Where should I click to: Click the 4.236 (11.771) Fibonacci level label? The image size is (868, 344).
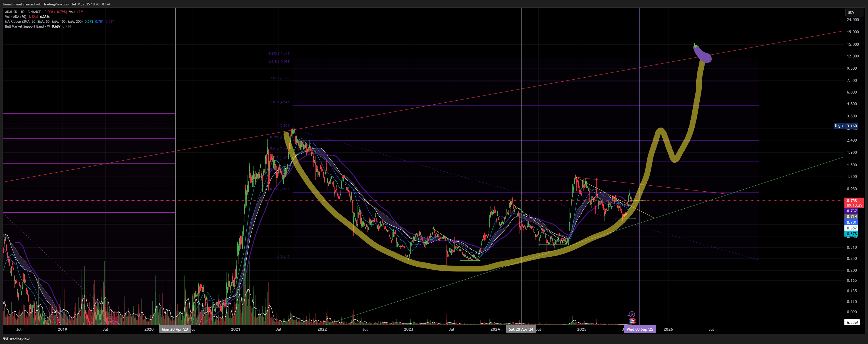click(x=279, y=53)
